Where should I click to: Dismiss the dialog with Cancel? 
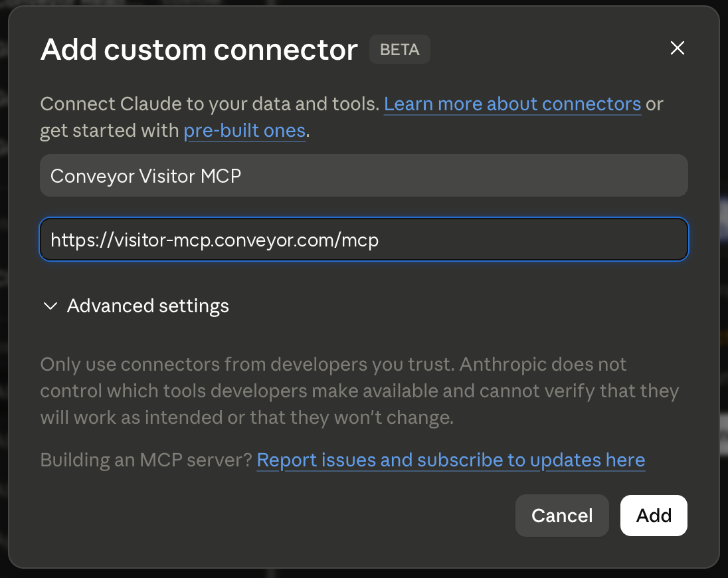pyautogui.click(x=562, y=516)
